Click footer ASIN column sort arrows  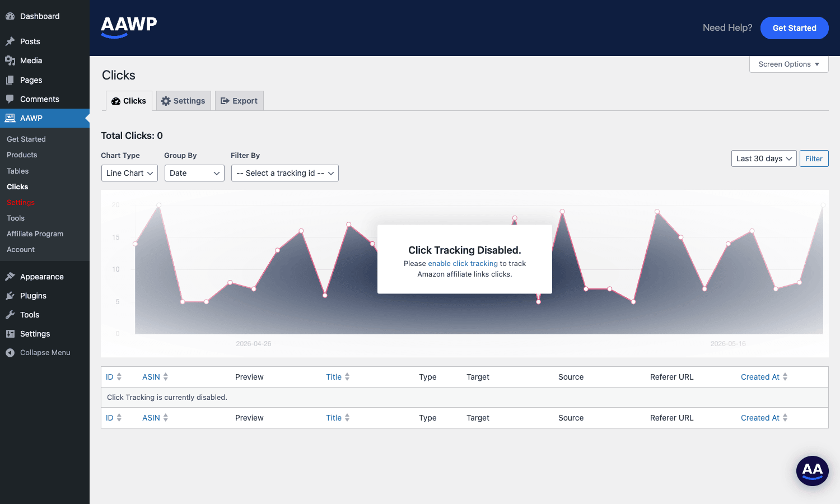(x=166, y=418)
